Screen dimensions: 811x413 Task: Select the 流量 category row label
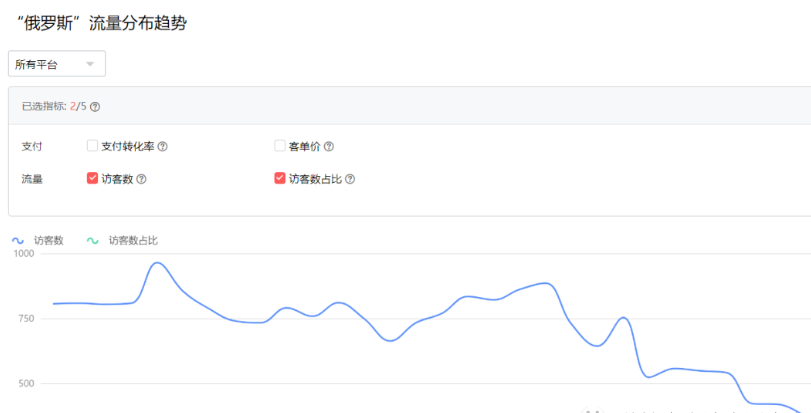tap(32, 179)
